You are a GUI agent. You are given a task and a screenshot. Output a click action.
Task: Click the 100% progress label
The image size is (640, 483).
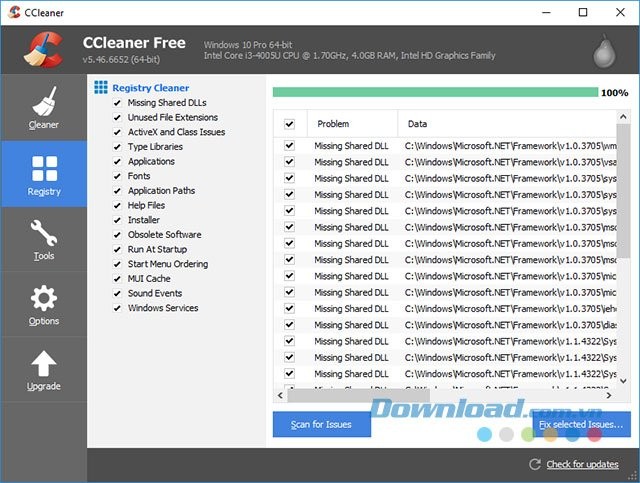click(x=614, y=93)
